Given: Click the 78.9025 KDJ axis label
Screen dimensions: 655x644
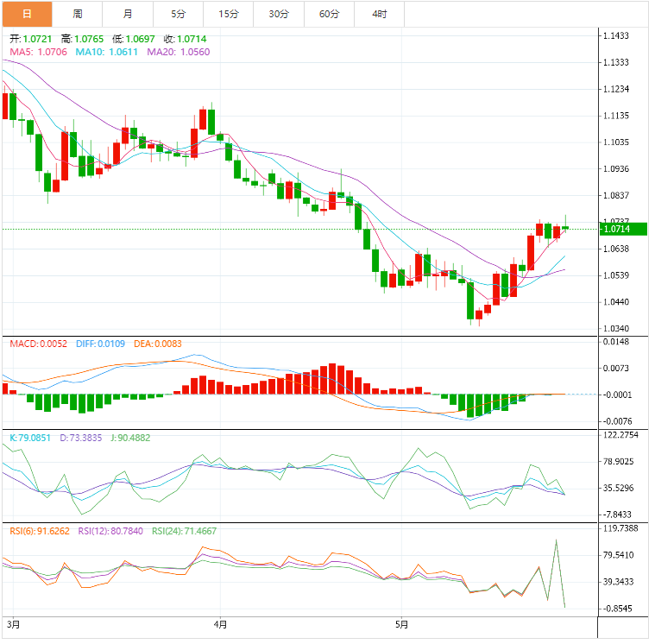Looking at the screenshot, I should [618, 461].
